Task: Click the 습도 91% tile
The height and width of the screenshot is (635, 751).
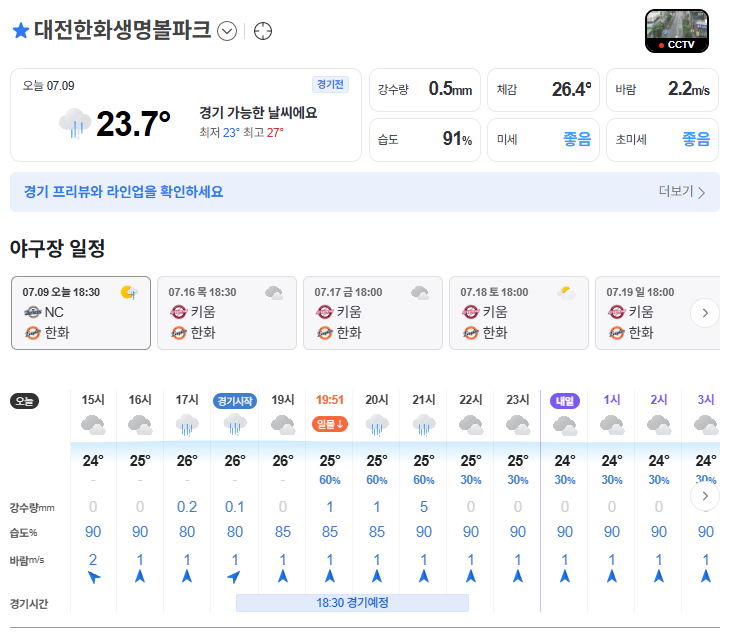Action: (x=425, y=140)
